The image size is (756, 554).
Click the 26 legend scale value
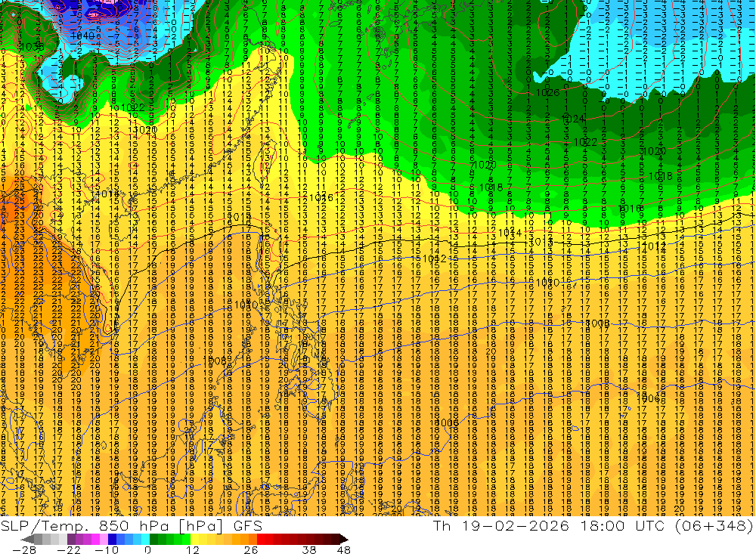coord(251,549)
